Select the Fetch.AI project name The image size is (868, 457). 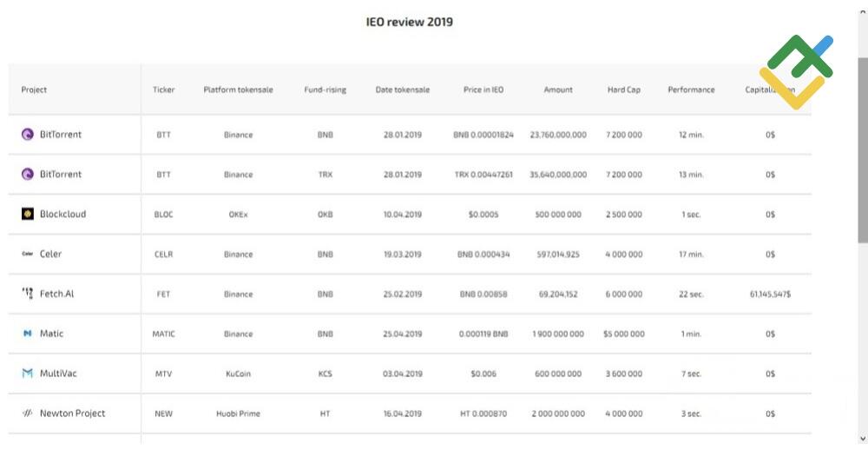(56, 294)
